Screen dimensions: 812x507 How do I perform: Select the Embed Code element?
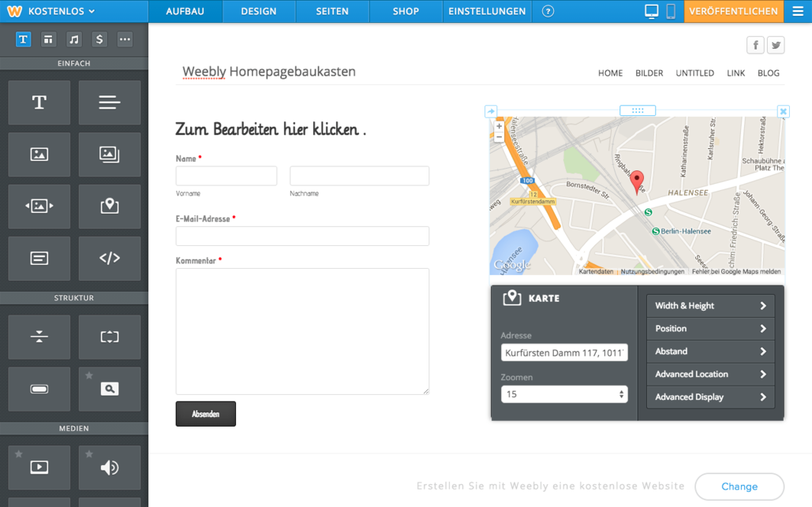click(110, 258)
